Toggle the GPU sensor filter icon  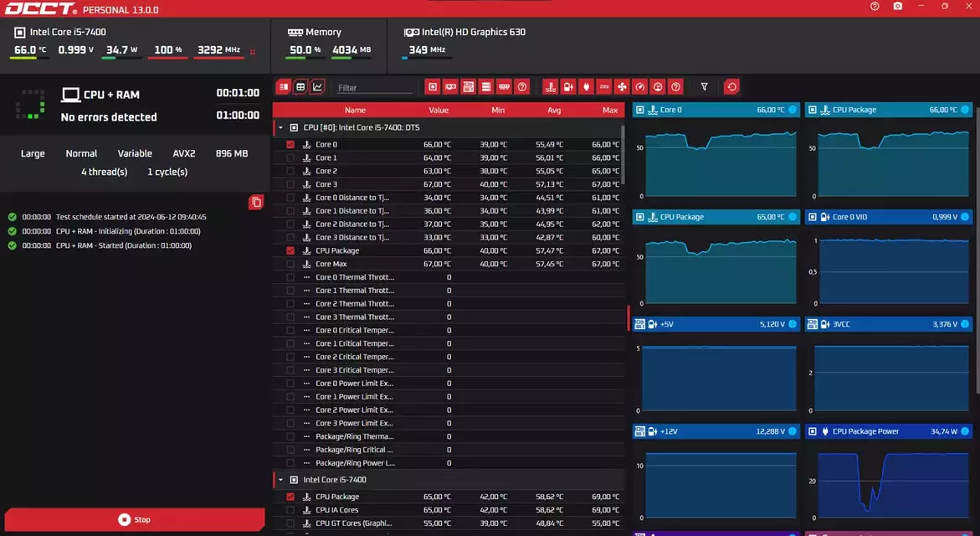[450, 87]
